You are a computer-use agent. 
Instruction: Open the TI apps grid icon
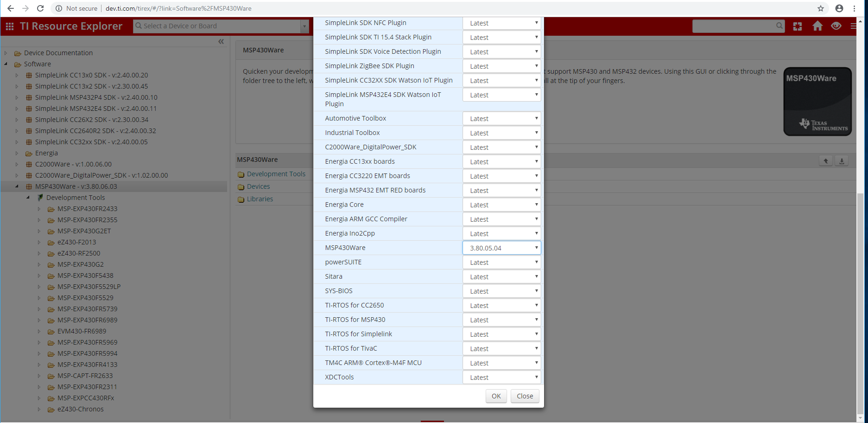[x=10, y=26]
